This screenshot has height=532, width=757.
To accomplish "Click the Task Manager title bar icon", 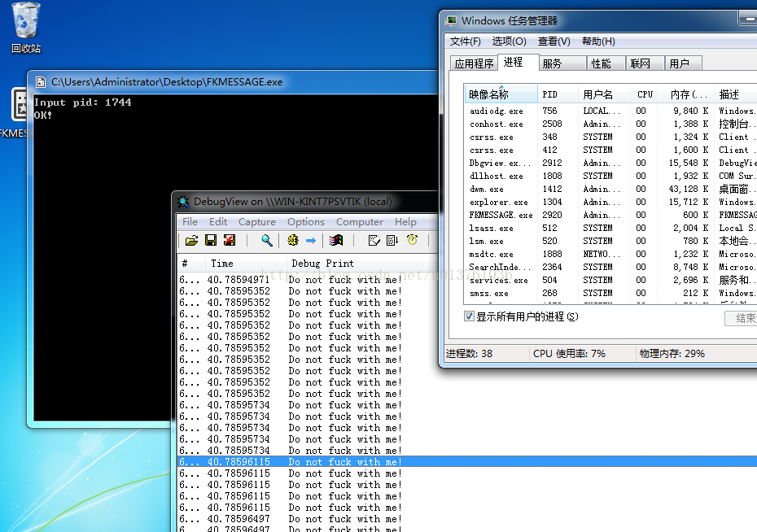I will pos(452,20).
